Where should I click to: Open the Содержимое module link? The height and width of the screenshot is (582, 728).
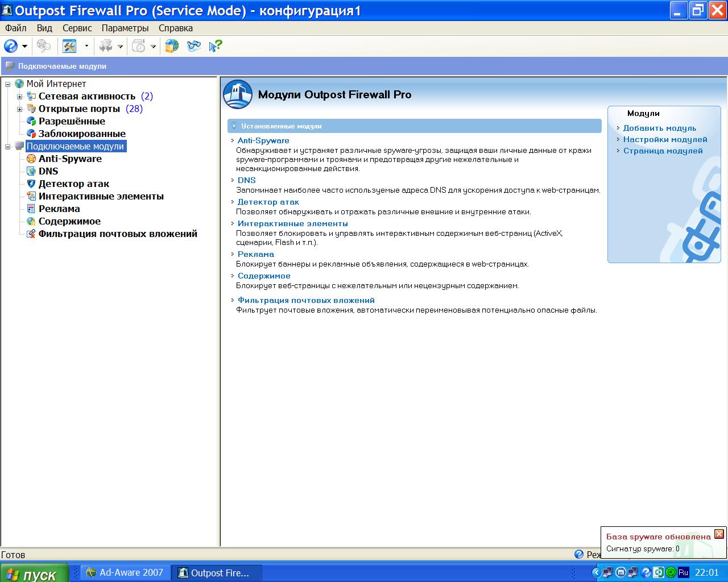click(264, 276)
